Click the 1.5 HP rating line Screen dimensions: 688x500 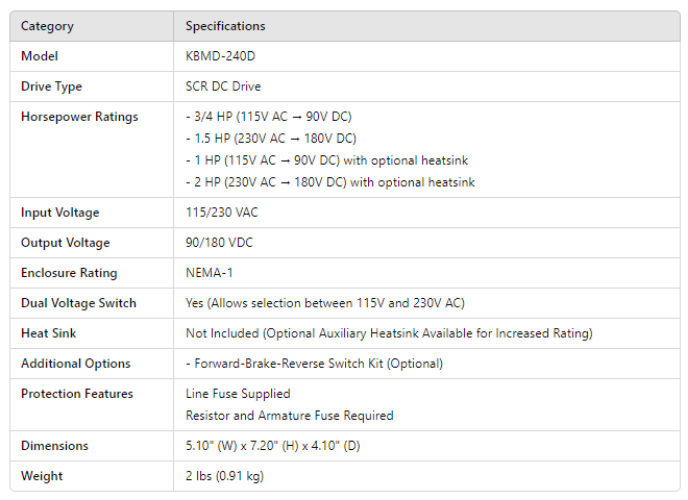pyautogui.click(x=271, y=139)
